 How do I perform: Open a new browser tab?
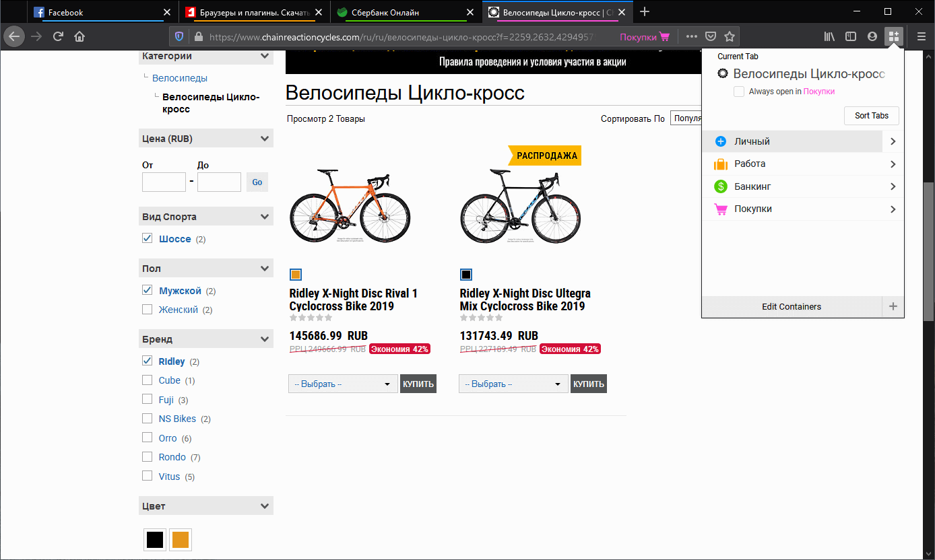coord(645,11)
